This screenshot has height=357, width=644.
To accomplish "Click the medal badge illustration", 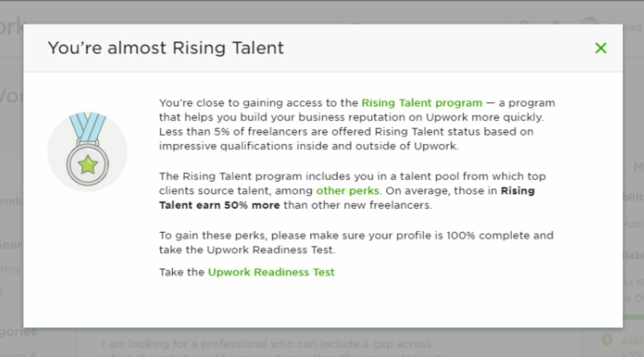I will pyautogui.click(x=88, y=151).
